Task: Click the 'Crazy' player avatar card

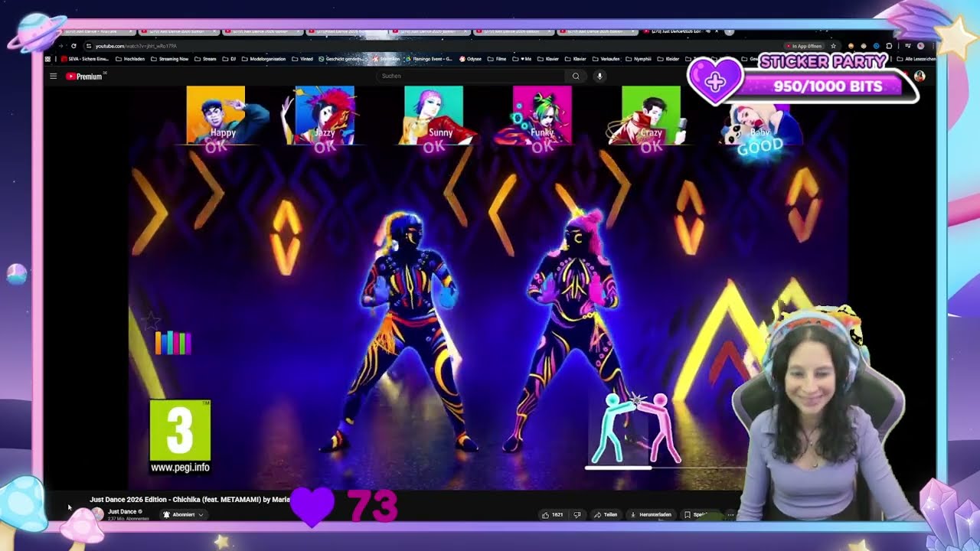Action: [x=649, y=115]
